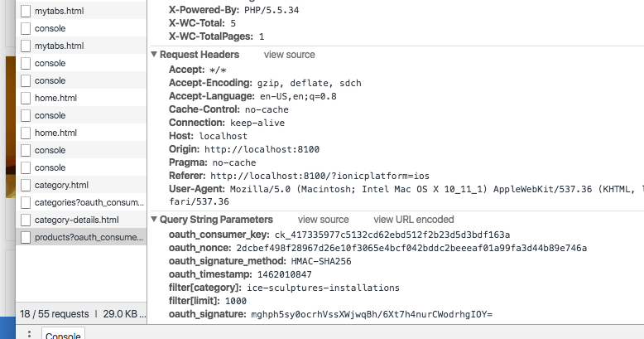Image resolution: width=644 pixels, height=339 pixels.
Task: Click the requests summary status bar
Action: (x=81, y=314)
